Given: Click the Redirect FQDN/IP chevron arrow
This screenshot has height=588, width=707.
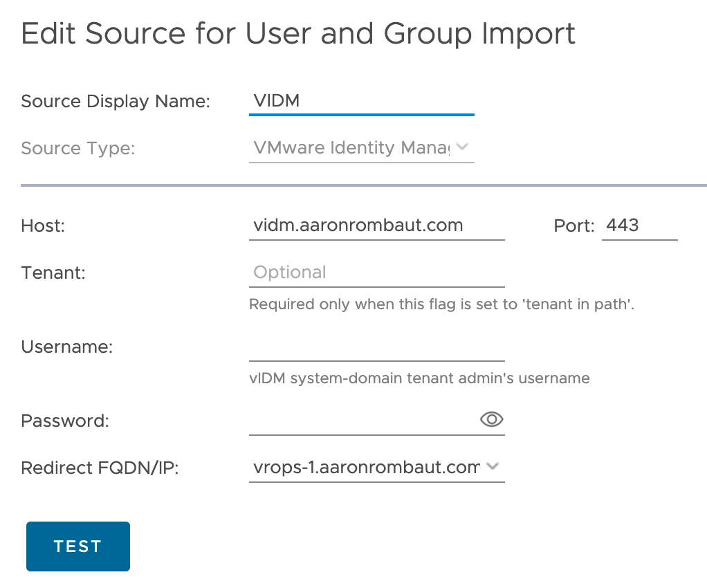Looking at the screenshot, I should pos(493,467).
